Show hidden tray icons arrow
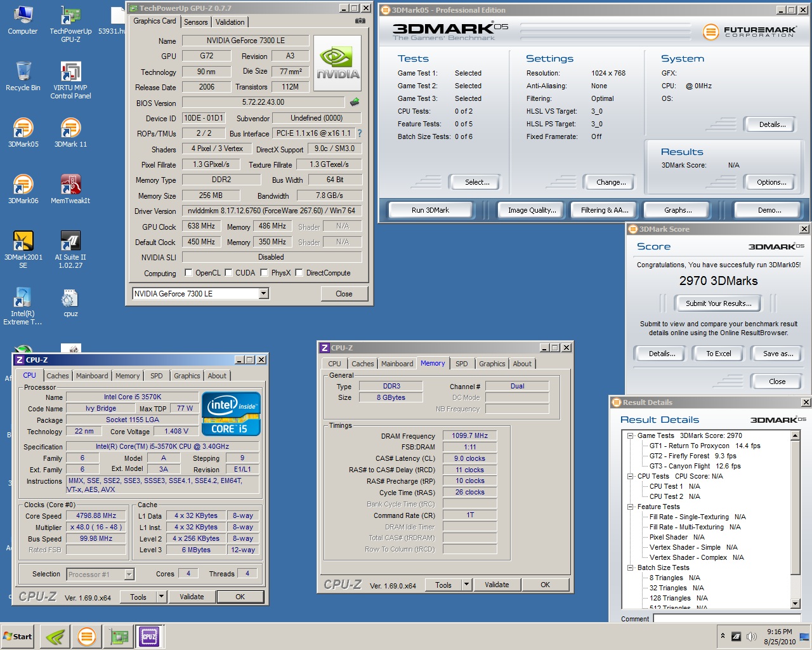Screen dimensions: 812x650 [x=722, y=636]
